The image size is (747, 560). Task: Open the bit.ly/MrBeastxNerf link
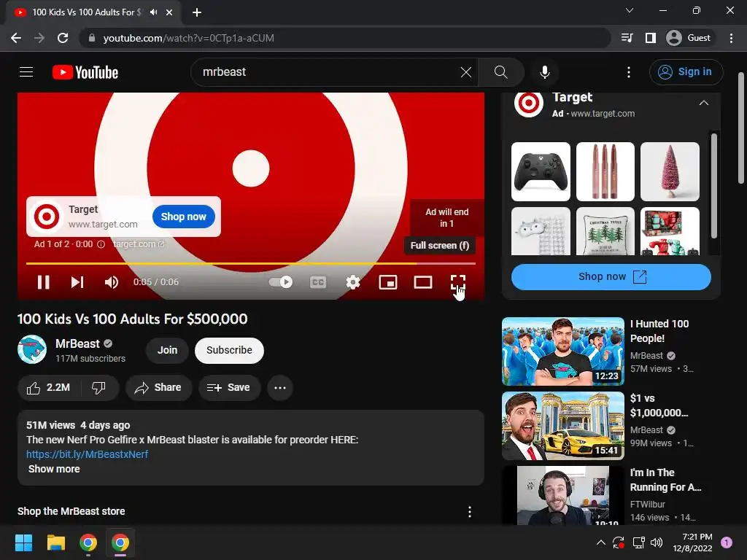88,454
